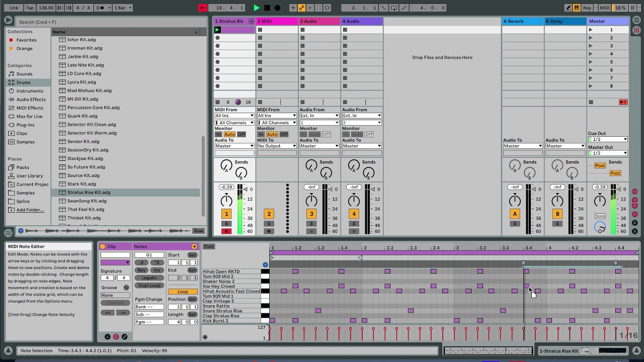The height and width of the screenshot is (362, 644).
Task: Click the track 1 pan knob
Action: [x=226, y=200]
